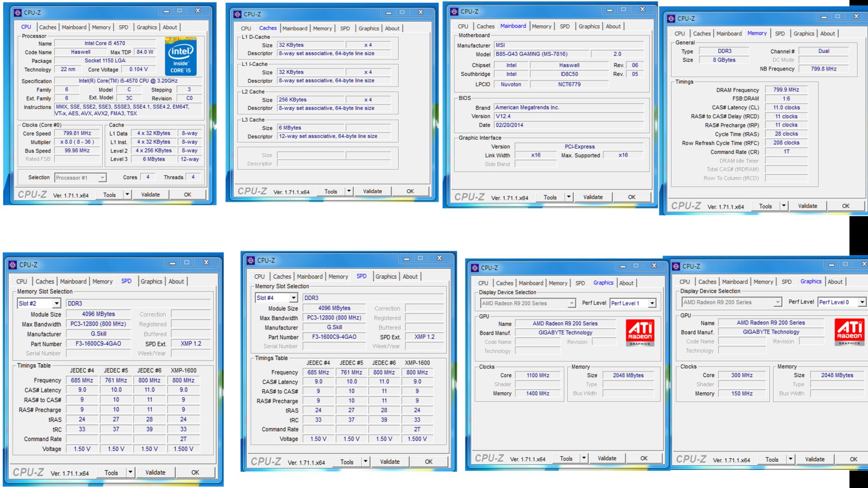Open the Slot #4 memory slot dropdown
Viewport: 868px width, 488px height.
(294, 298)
